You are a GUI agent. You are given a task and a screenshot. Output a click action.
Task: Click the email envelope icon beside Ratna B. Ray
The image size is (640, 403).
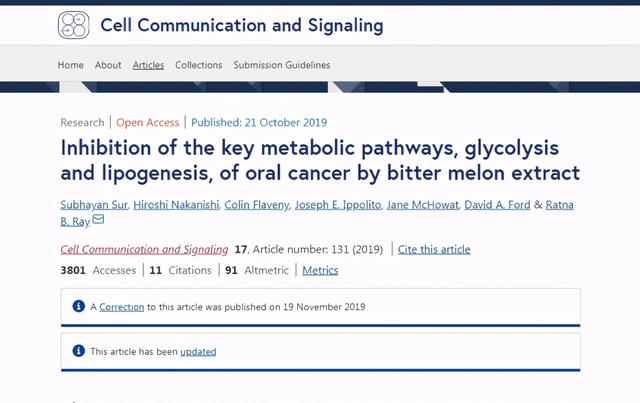click(x=98, y=221)
